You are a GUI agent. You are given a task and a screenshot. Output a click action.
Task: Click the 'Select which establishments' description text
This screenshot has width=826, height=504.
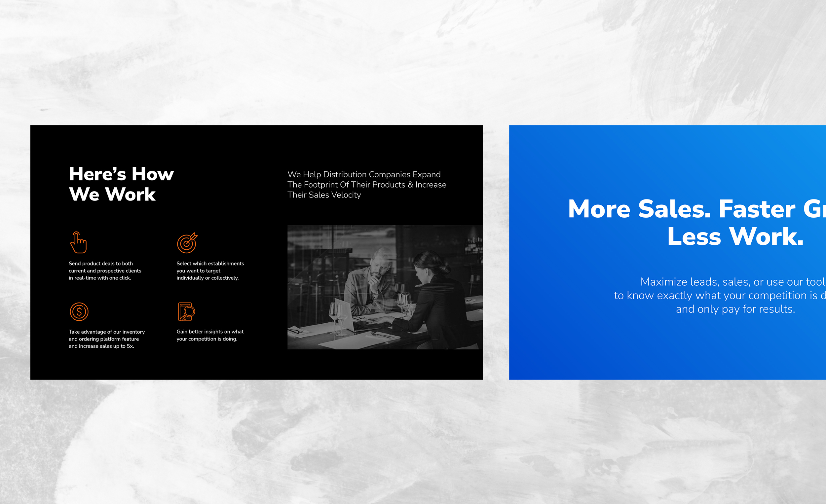tap(210, 271)
